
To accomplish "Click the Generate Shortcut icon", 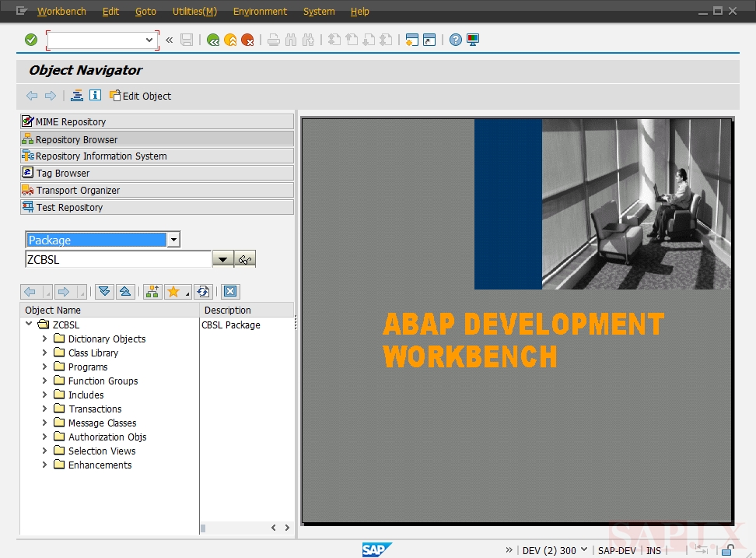I will point(429,40).
